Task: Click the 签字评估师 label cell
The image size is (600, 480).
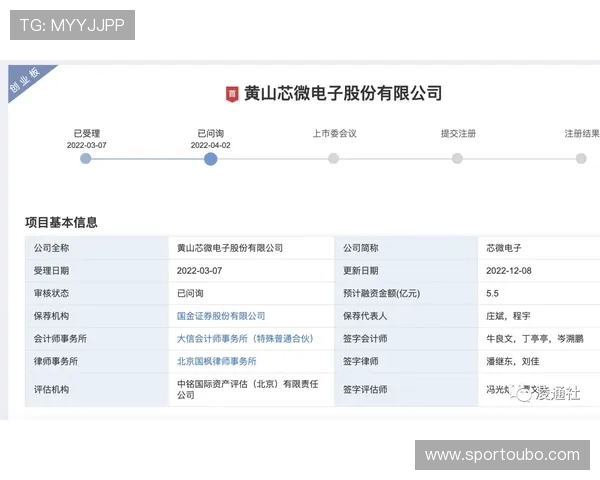Action: coord(406,390)
